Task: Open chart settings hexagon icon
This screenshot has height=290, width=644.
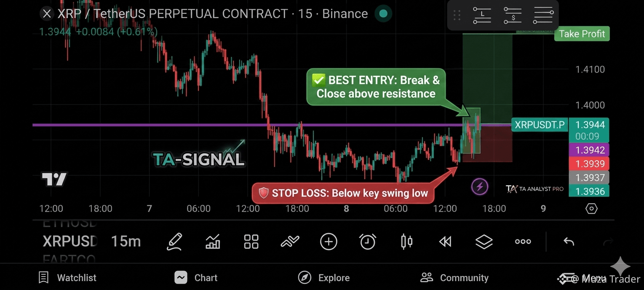Action: tap(592, 209)
